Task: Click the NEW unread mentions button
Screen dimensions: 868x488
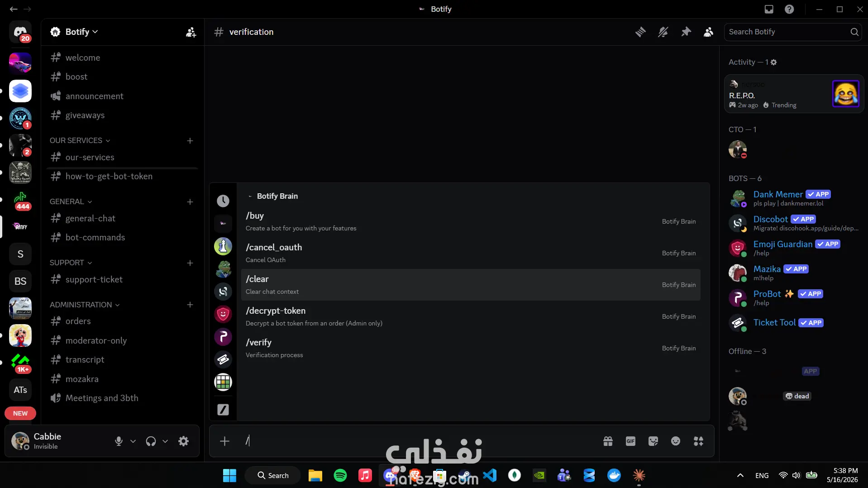Action: pyautogui.click(x=20, y=413)
